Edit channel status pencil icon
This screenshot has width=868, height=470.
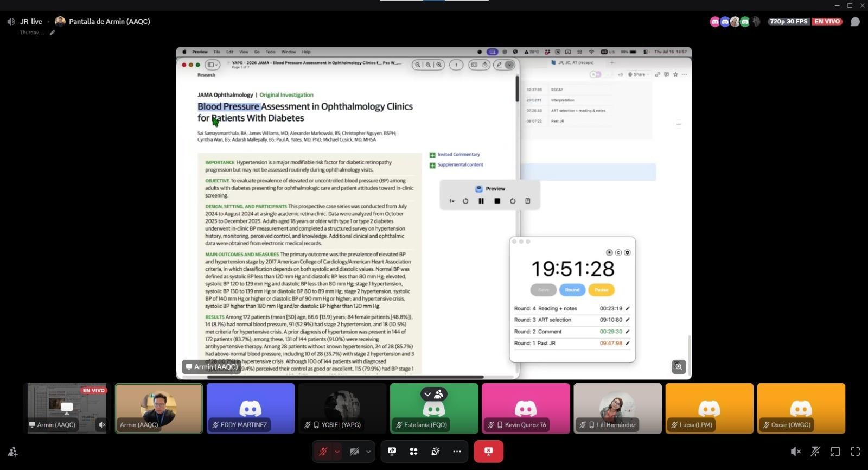click(53, 33)
